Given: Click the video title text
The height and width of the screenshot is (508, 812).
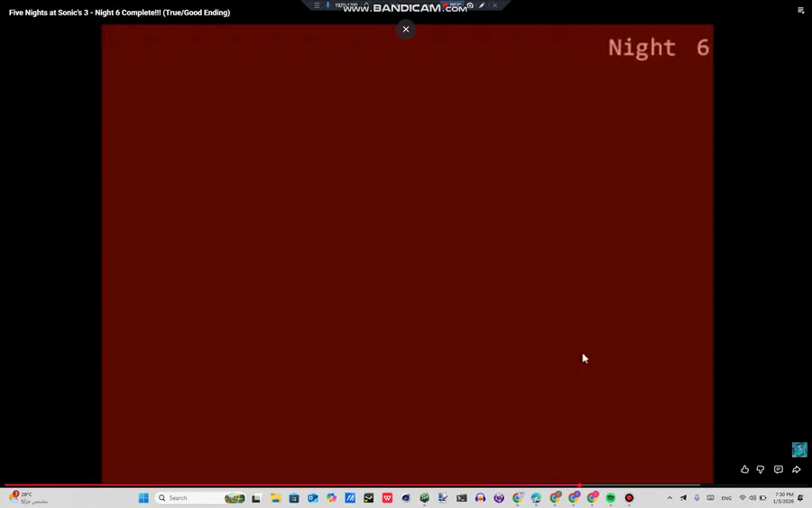Looking at the screenshot, I should coord(120,13).
